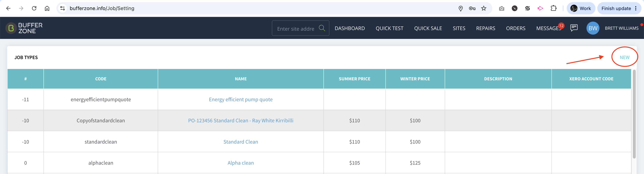
Task: Open the Alpha clean job type link
Action: 241,163
